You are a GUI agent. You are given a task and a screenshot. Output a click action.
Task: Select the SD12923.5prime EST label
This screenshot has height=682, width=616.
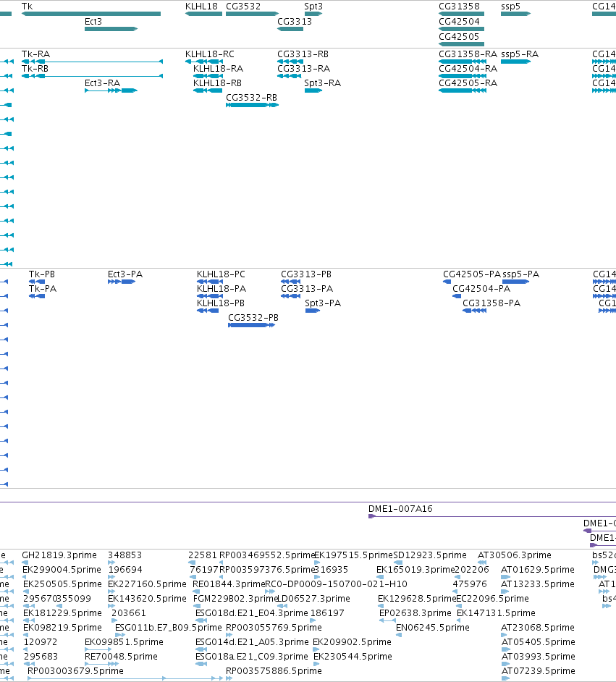pyautogui.click(x=430, y=555)
